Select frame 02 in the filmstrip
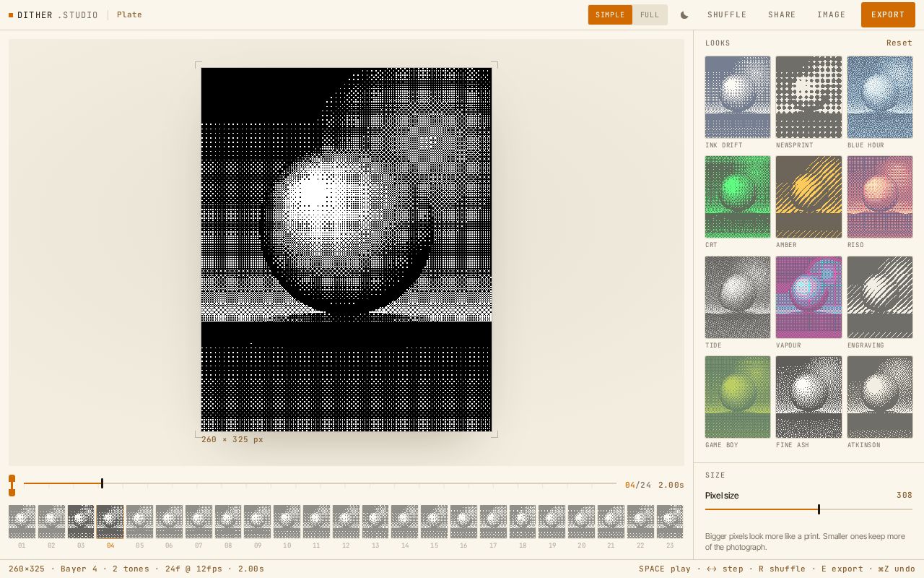924x578 pixels. pyautogui.click(x=51, y=522)
